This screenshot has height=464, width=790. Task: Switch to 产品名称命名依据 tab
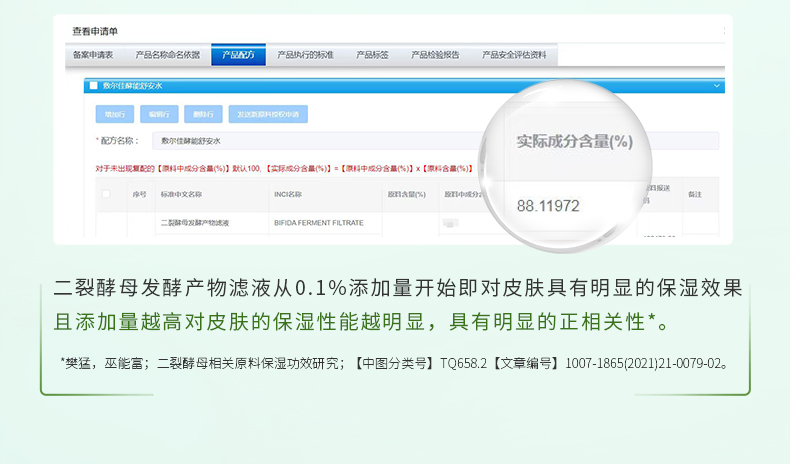click(x=167, y=55)
